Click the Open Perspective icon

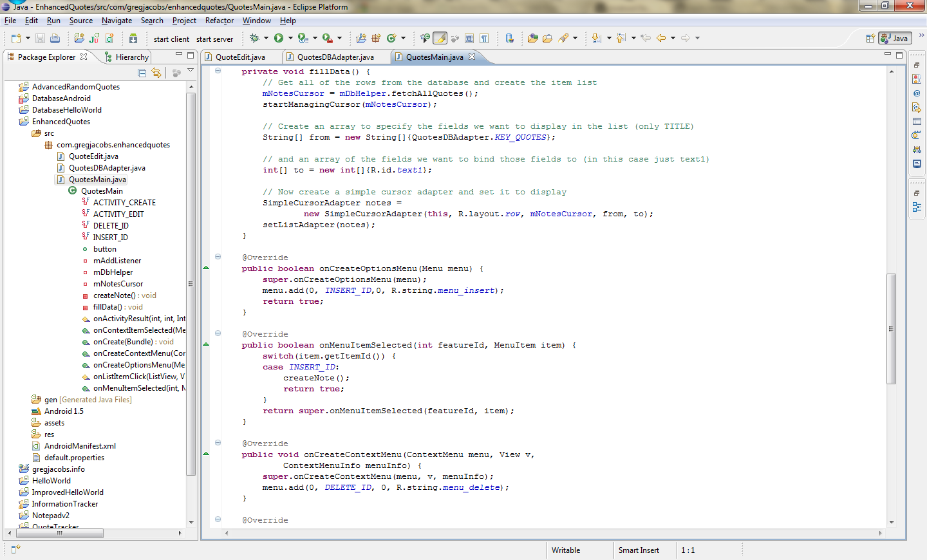tap(870, 39)
